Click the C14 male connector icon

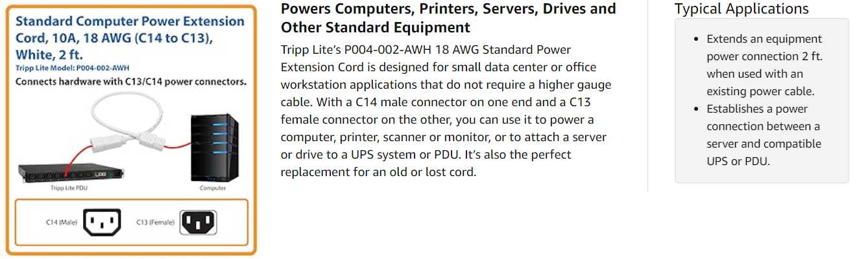pyautogui.click(x=102, y=223)
